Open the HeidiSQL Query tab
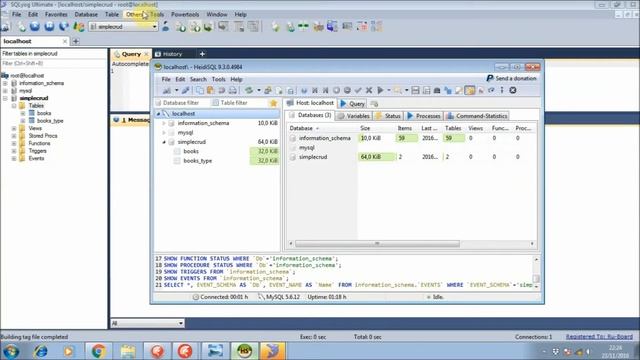This screenshot has width=640, height=360. [352, 104]
